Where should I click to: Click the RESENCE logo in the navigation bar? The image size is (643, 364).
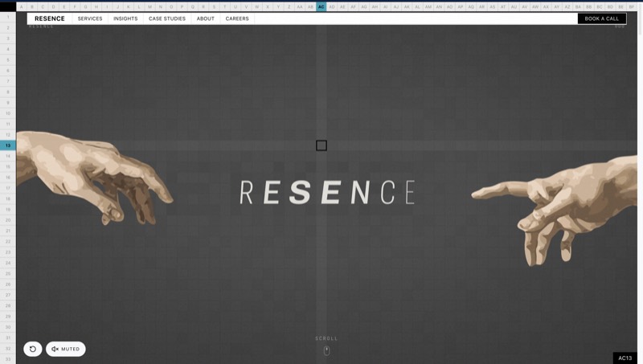(50, 18)
